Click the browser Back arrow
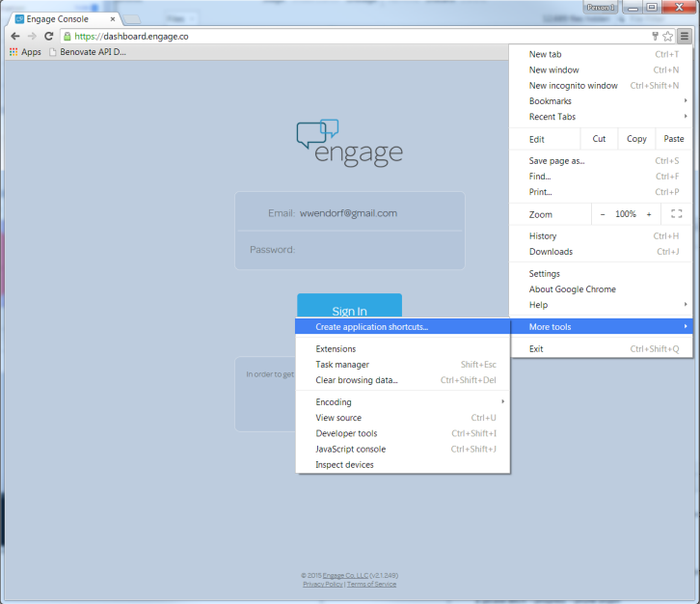This screenshot has width=700, height=604. (x=15, y=37)
